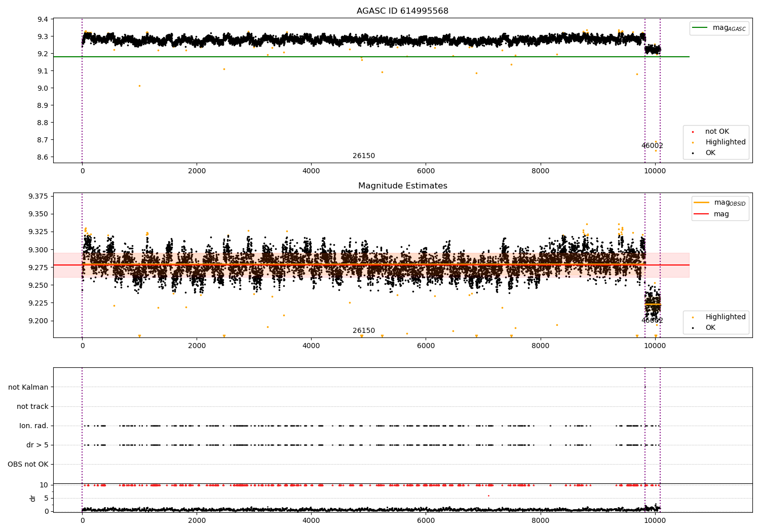760x532 pixels.
Task: Click the '8.6' y-axis tick in top plot
Action: [43, 157]
